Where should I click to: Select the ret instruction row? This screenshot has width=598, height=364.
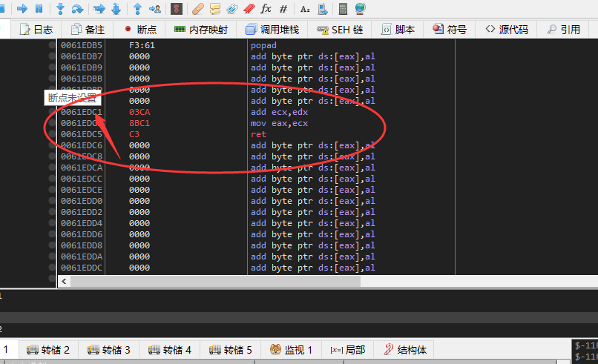coord(256,134)
